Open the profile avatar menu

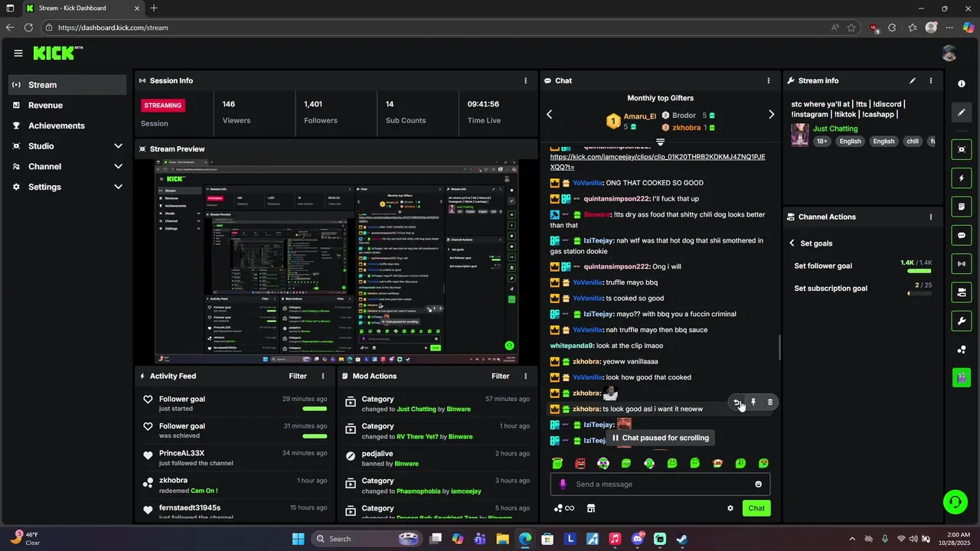click(949, 53)
